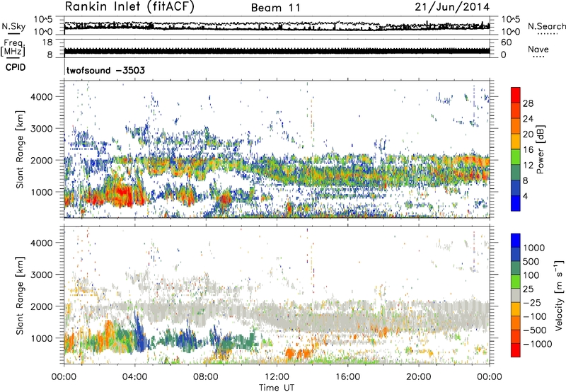Select the '12:00' time tick label
Image resolution: width=566 pixels, height=392 pixels.
coord(277,377)
